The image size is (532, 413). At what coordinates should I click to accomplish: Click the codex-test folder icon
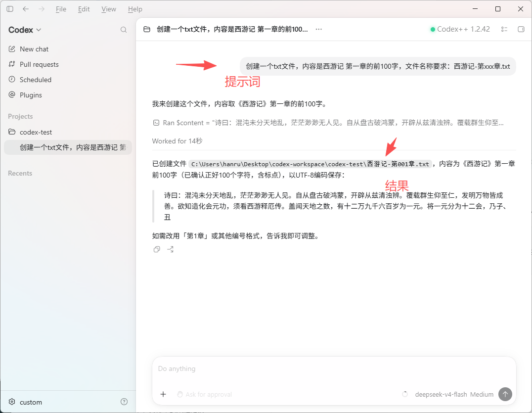point(12,132)
